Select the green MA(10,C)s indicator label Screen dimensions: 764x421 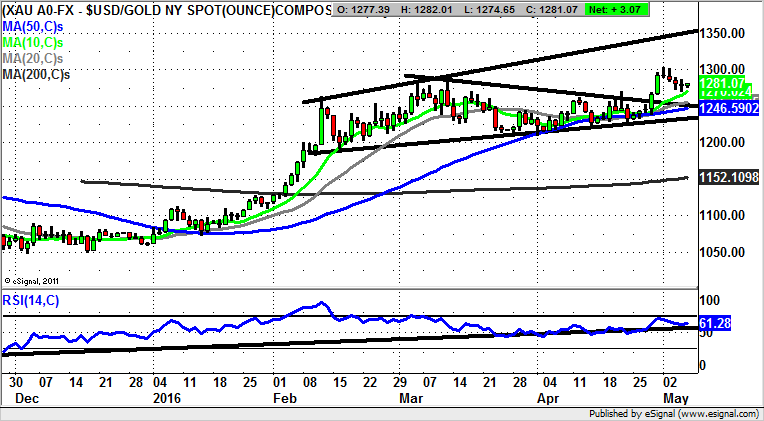[x=35, y=41]
